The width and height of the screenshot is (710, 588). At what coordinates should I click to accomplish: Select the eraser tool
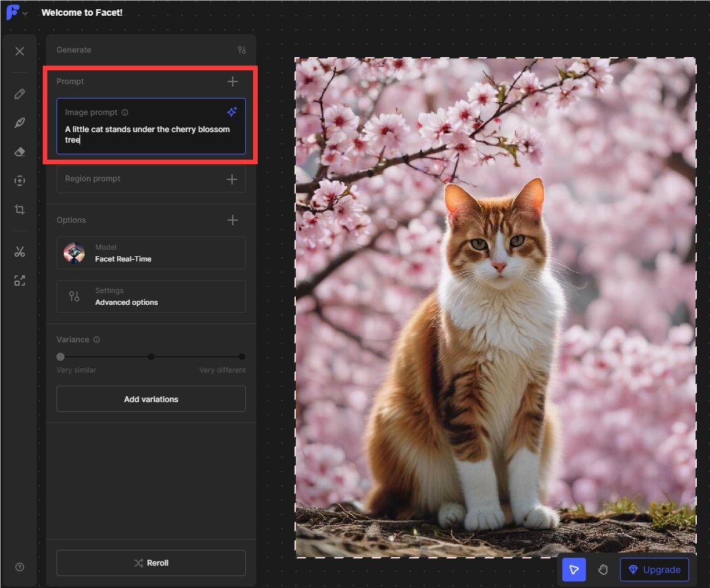click(20, 152)
